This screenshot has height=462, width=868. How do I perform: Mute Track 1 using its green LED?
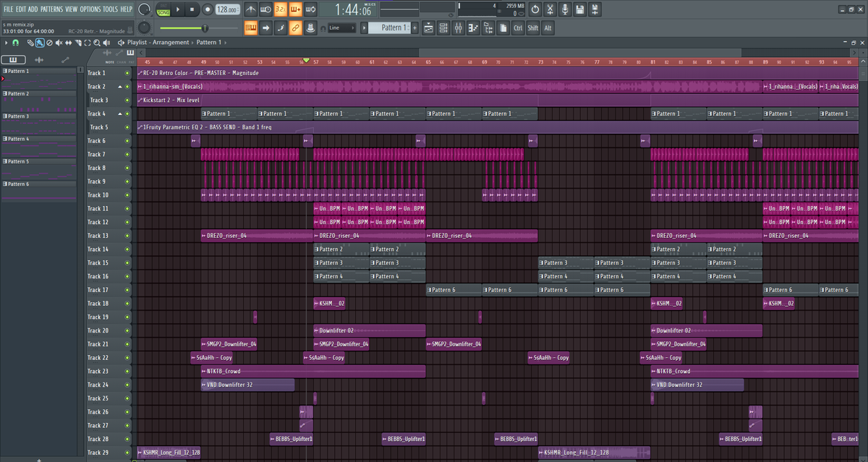pyautogui.click(x=127, y=73)
